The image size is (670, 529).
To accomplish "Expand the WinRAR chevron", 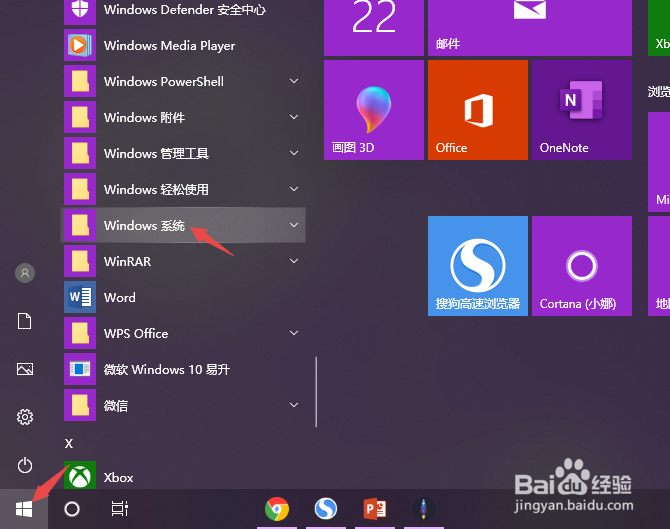I will pos(294,261).
